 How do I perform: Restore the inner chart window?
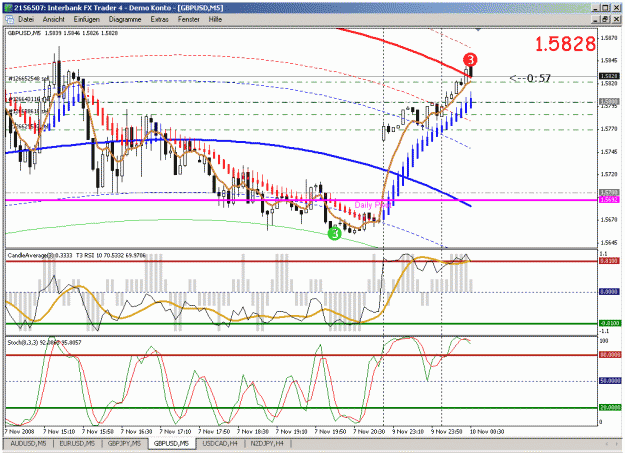pyautogui.click(x=605, y=19)
